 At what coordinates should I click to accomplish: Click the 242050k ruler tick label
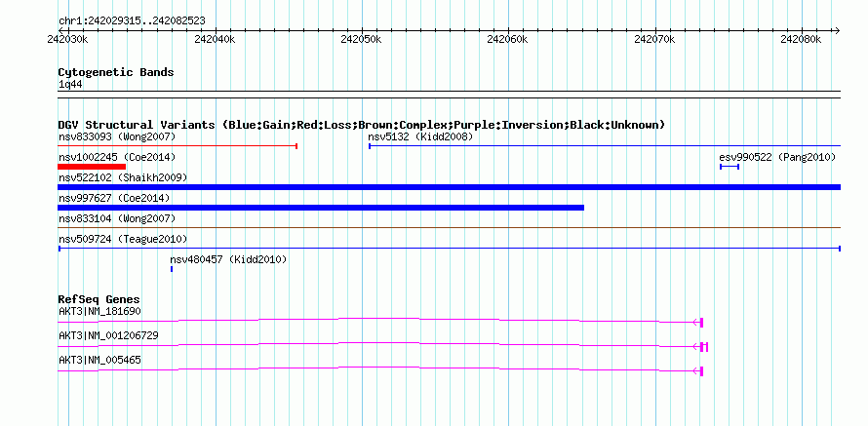[361, 40]
